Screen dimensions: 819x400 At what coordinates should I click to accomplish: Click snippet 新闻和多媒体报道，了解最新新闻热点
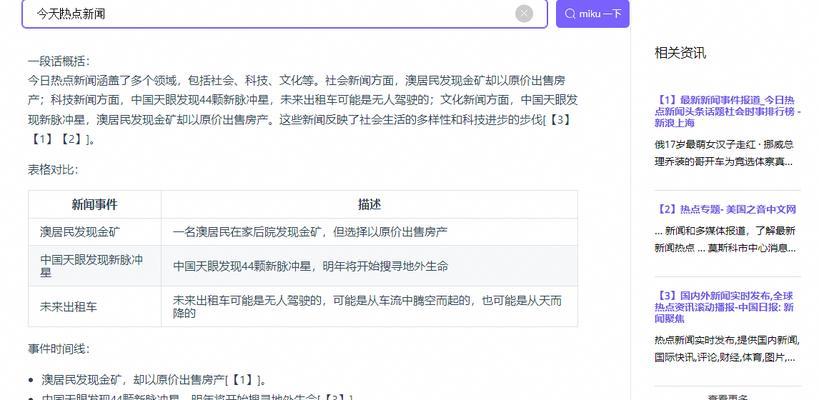point(726,239)
